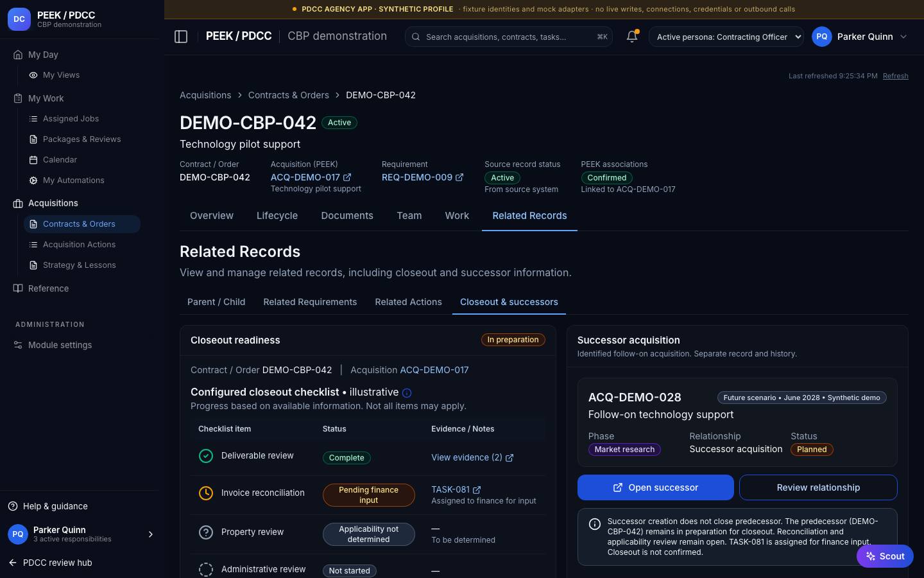924x578 pixels.
Task: Click the external link icon next to ACQ-DEMO-017
Action: click(347, 177)
